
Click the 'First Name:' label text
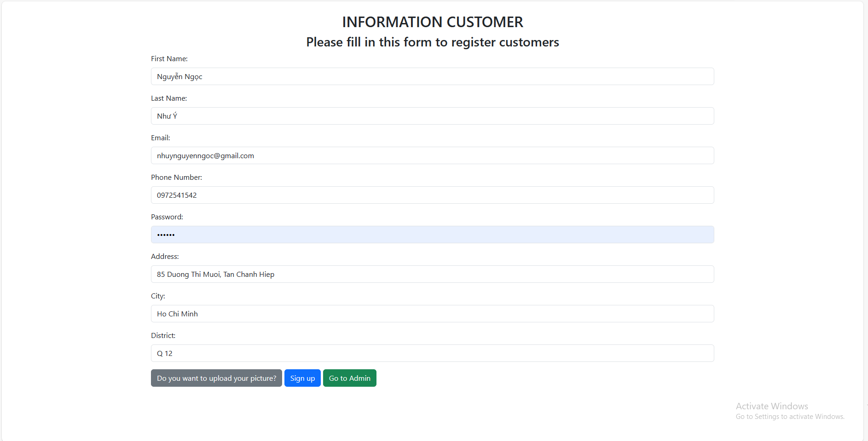tap(169, 59)
